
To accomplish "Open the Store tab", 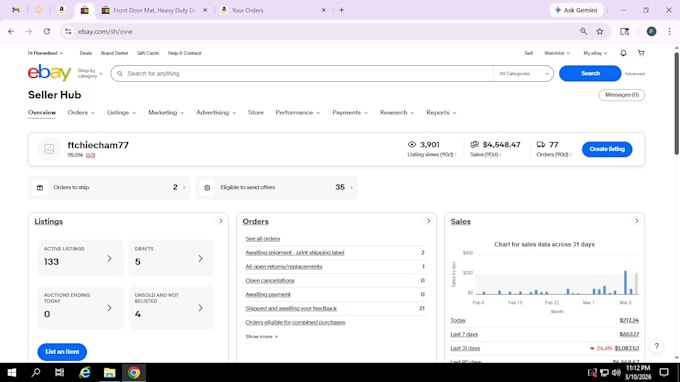I will click(256, 113).
